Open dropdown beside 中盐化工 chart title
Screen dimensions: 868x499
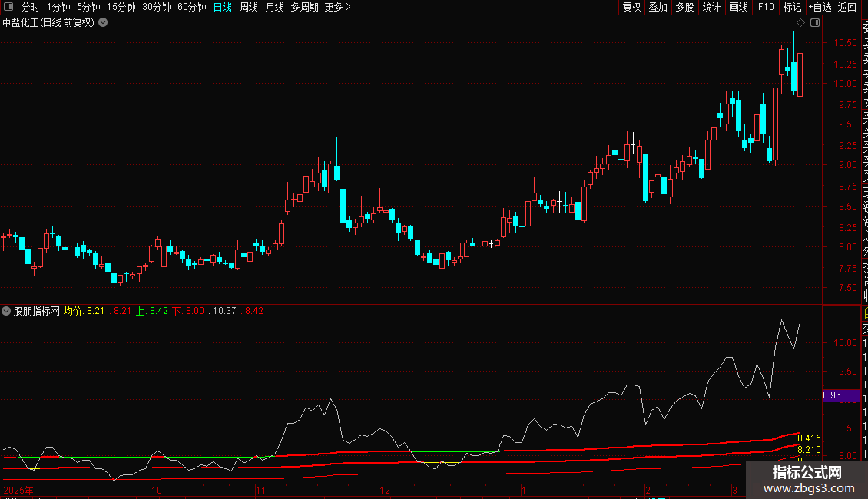click(x=103, y=23)
